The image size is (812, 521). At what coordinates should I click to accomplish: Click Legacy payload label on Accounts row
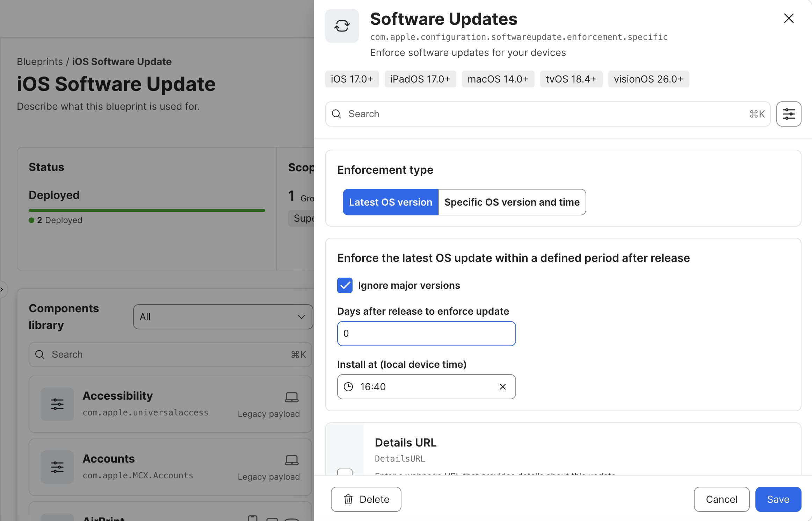pos(269,477)
